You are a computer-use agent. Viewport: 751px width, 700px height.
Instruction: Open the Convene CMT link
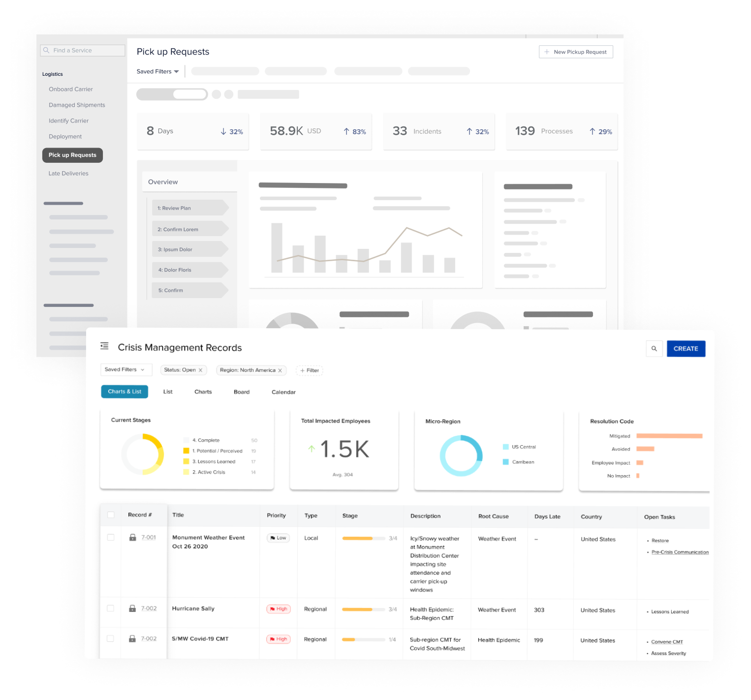(667, 641)
